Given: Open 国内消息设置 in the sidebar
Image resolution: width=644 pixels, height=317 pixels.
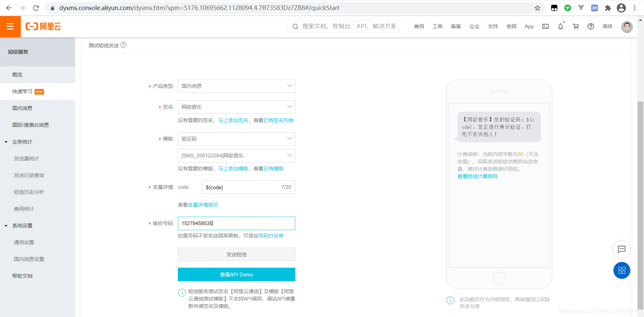Looking at the screenshot, I should [x=38, y=259].
